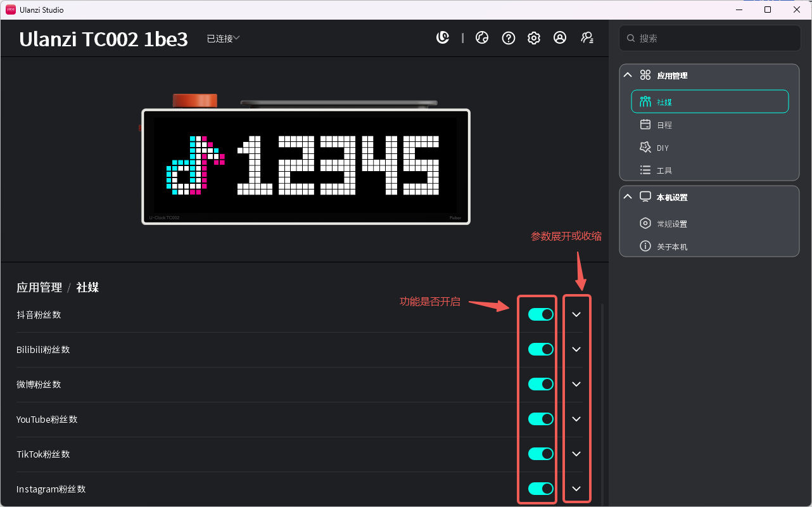Image resolution: width=812 pixels, height=507 pixels.
Task: Click the Instagram粉丝数 row label
Action: point(51,489)
